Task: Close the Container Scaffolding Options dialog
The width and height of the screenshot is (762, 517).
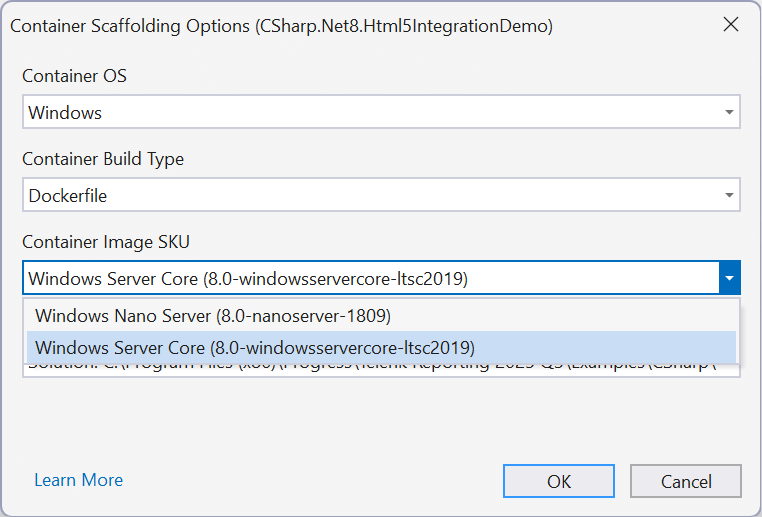Action: coord(729,25)
